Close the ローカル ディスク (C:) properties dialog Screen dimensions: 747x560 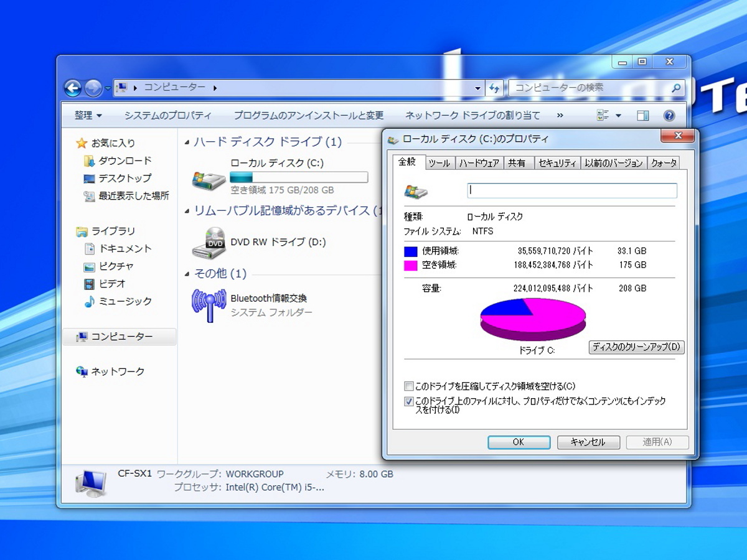click(678, 136)
